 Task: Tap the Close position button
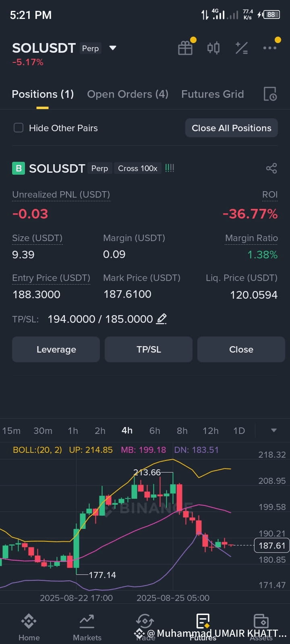(241, 349)
